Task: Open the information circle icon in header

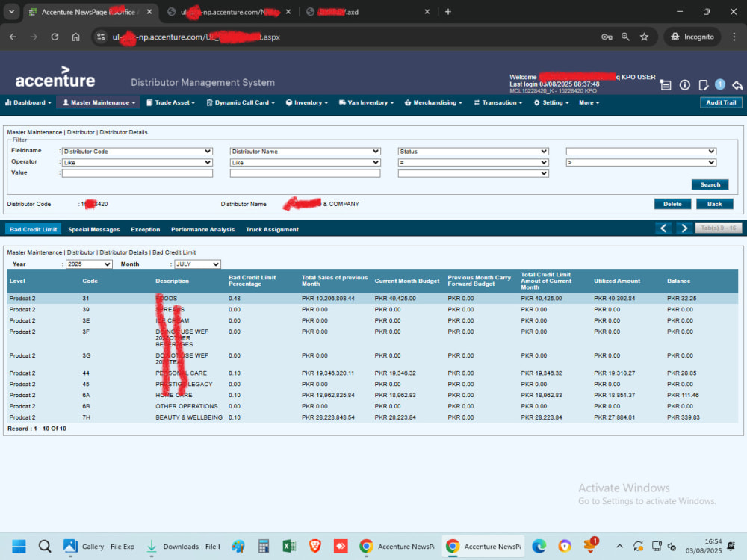Action: (684, 85)
